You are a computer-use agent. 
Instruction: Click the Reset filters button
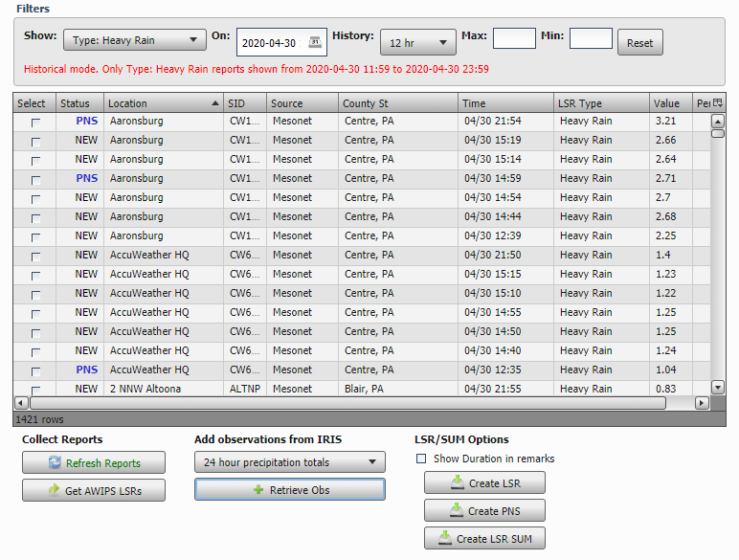pyautogui.click(x=639, y=43)
